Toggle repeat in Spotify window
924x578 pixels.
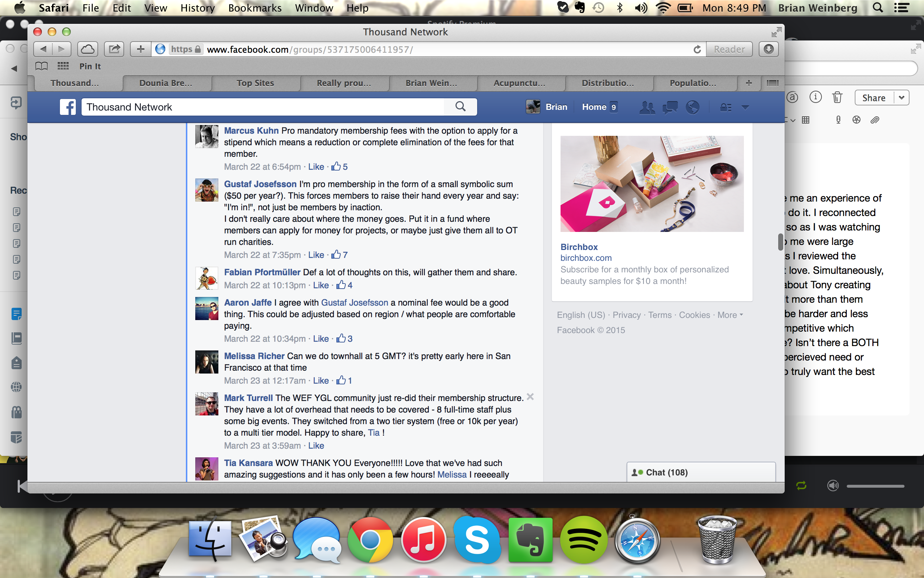801,486
